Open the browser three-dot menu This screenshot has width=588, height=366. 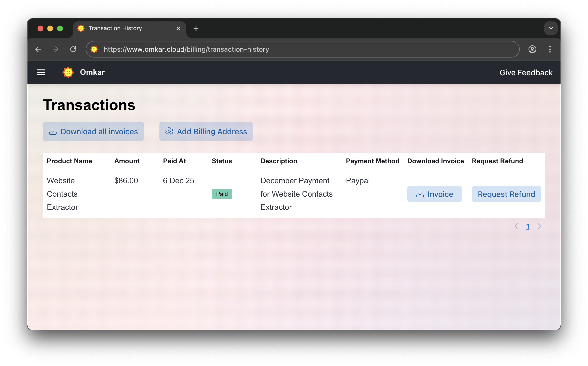pos(550,49)
